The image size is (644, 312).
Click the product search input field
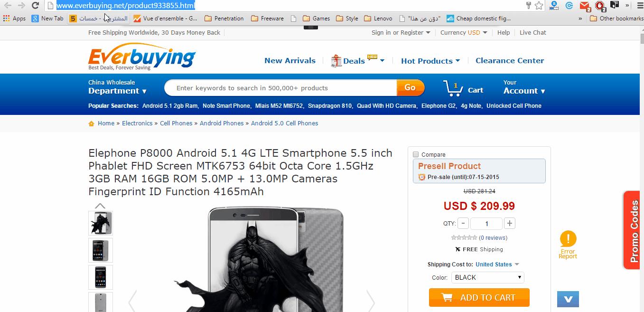[x=281, y=88]
